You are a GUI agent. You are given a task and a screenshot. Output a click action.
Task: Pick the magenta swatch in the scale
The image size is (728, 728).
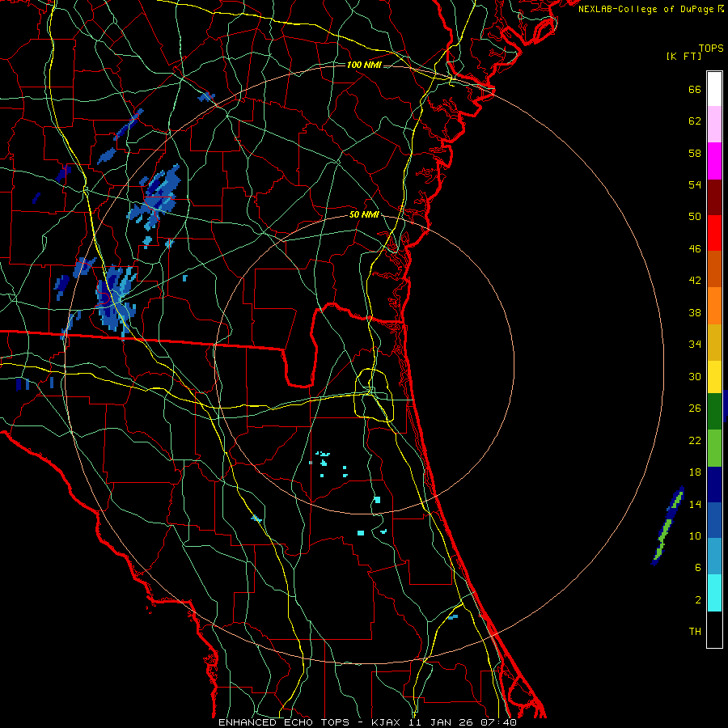(714, 161)
